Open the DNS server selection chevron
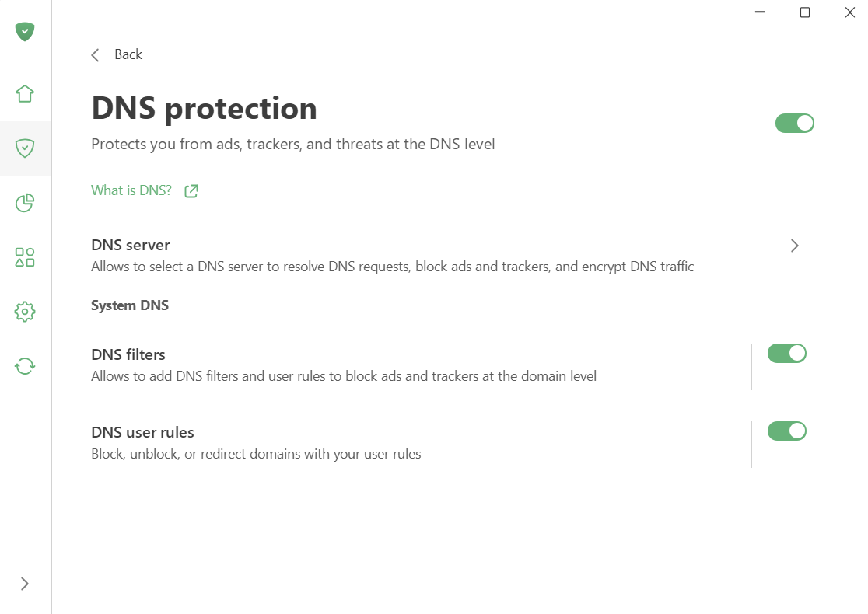868x614 pixels. 794,246
